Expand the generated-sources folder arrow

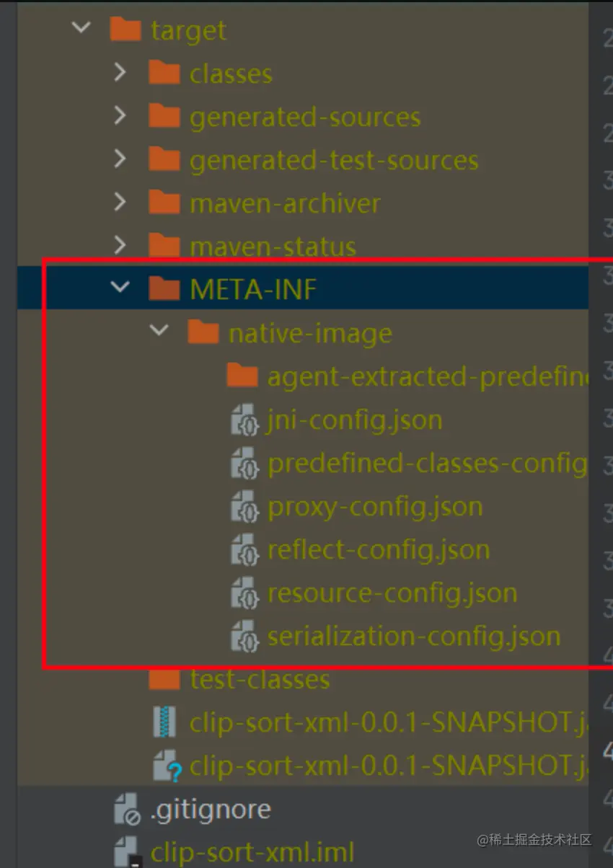[x=120, y=115]
